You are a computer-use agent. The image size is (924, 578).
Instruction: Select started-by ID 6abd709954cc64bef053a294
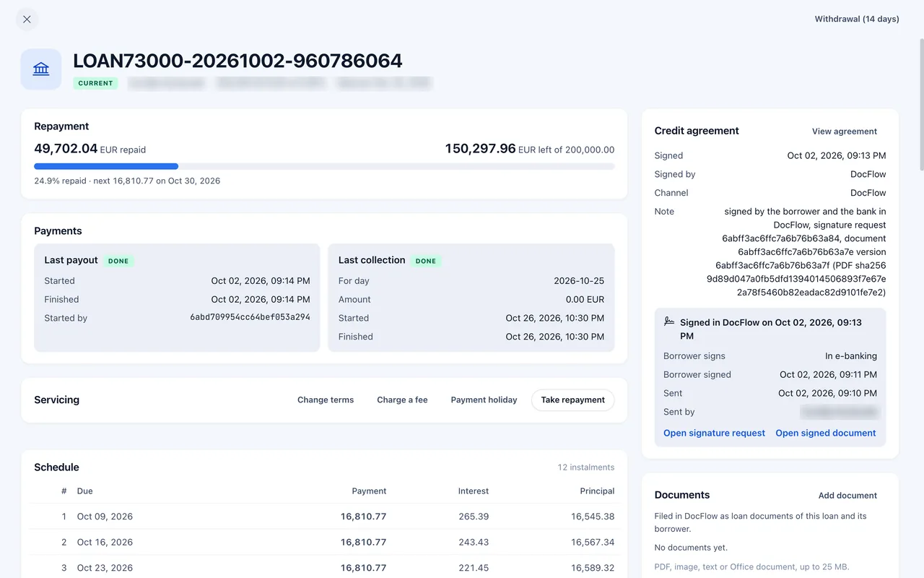pos(250,317)
